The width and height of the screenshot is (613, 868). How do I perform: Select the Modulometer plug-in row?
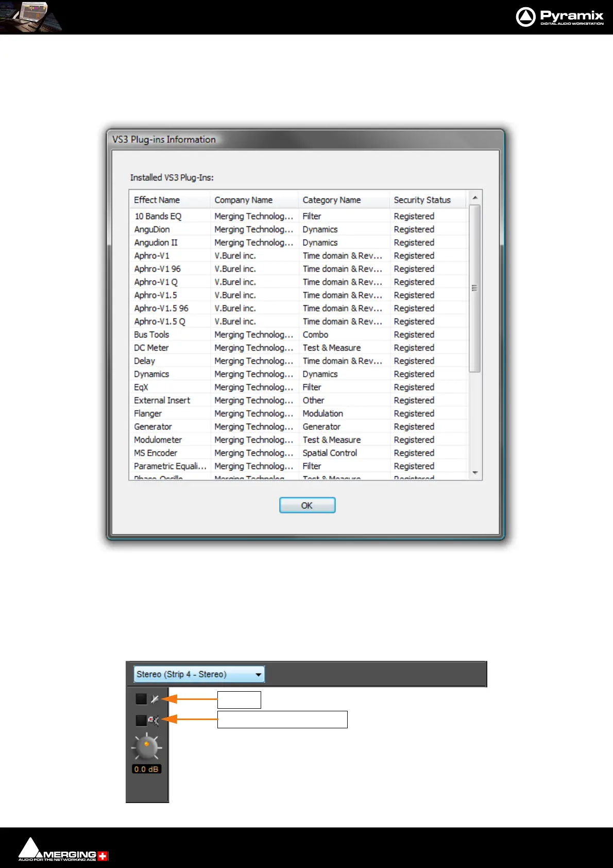coord(298,440)
